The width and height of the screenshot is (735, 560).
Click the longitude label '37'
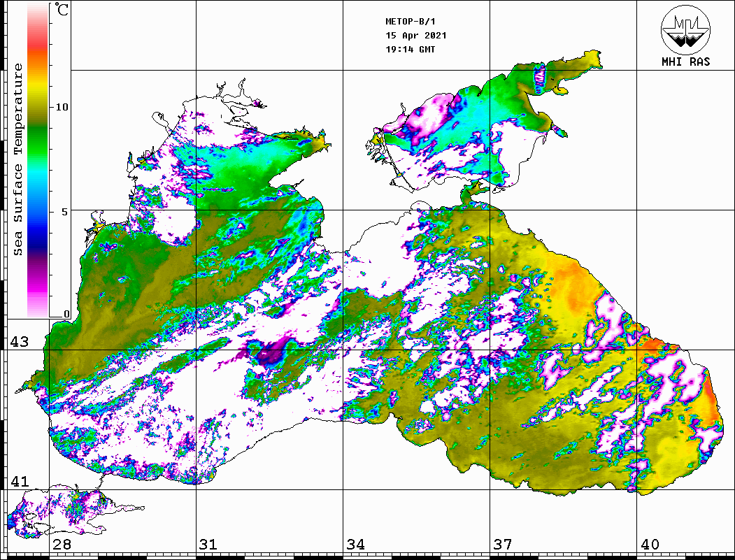503,545
